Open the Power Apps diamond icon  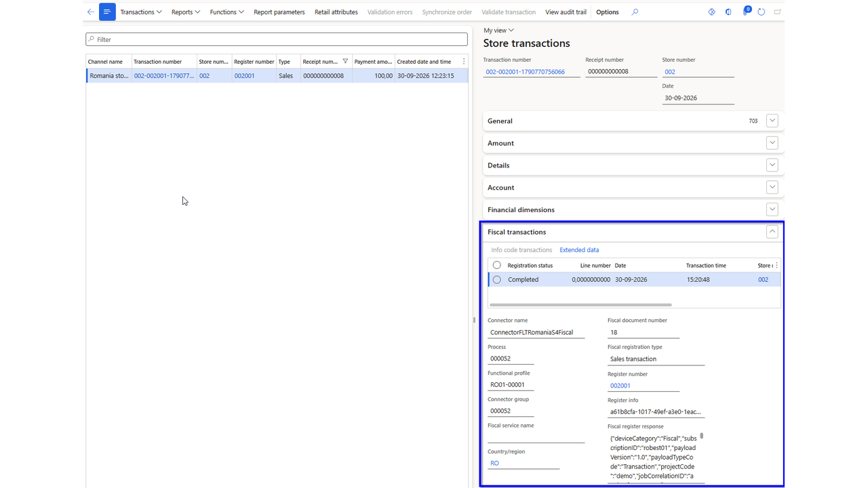click(x=711, y=12)
